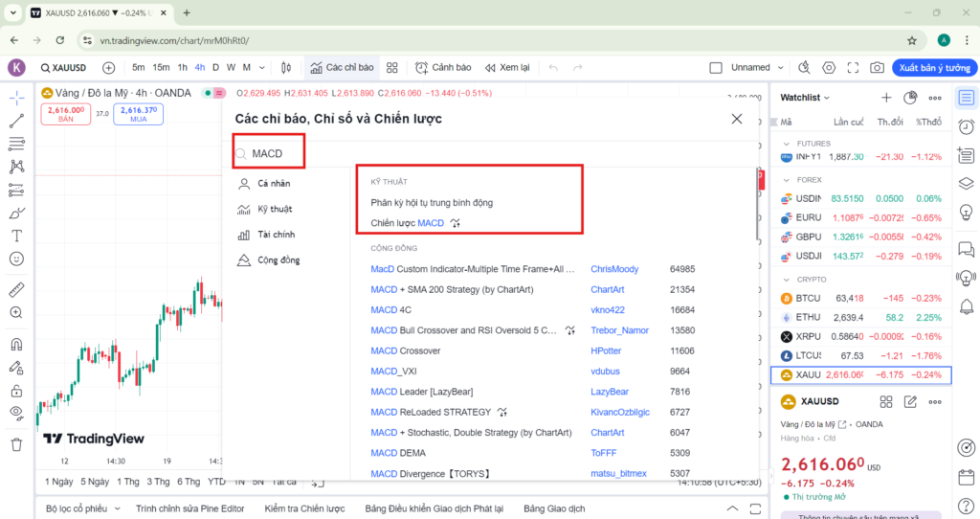Select the Kỹ thuật category
This screenshot has width=980, height=519.
(265, 209)
